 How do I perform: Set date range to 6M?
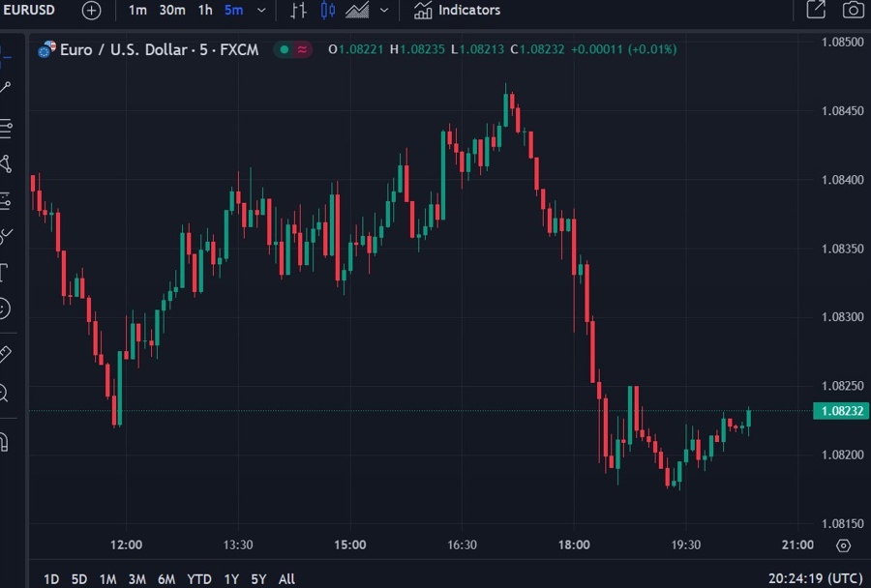(x=166, y=579)
